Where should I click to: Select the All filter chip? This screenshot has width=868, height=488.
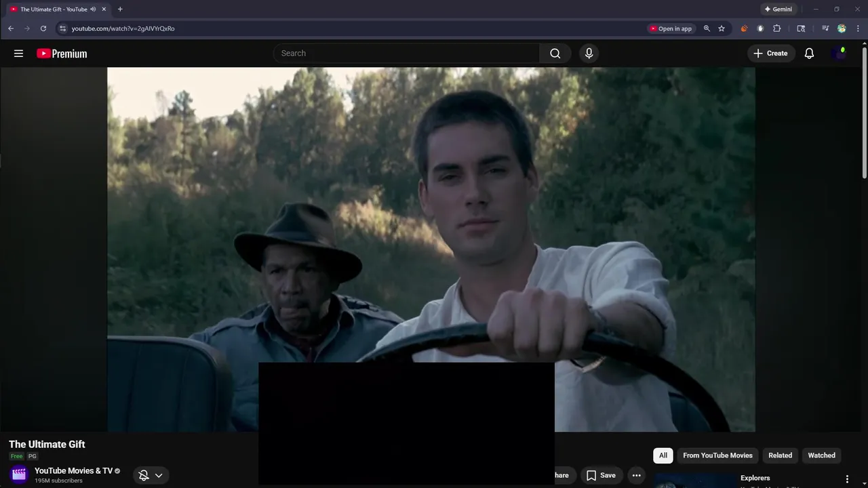(x=663, y=455)
